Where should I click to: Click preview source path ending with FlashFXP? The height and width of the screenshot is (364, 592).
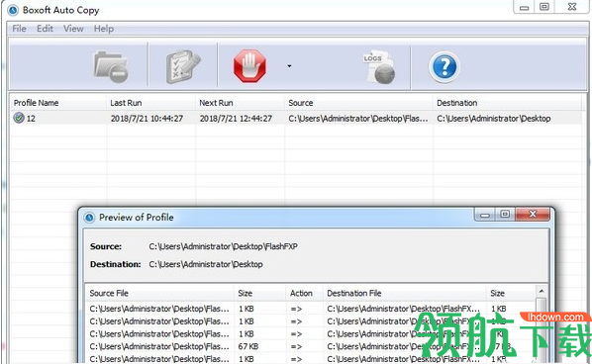[x=223, y=246]
